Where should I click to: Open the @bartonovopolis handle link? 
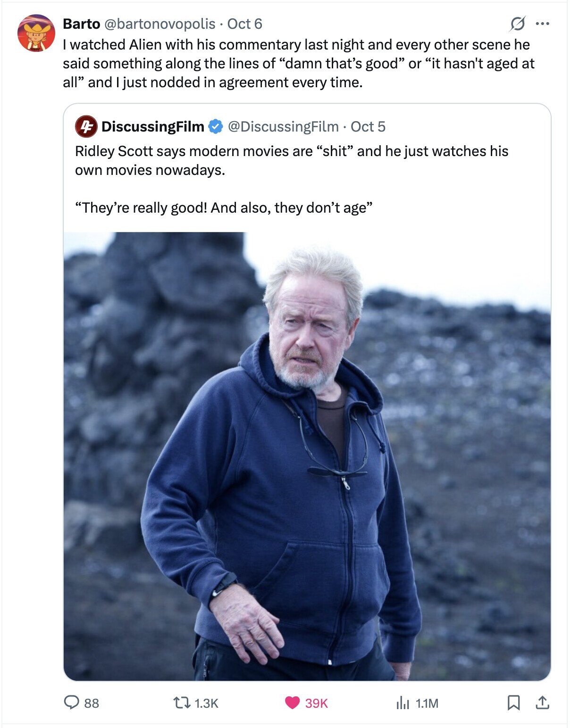160,24
